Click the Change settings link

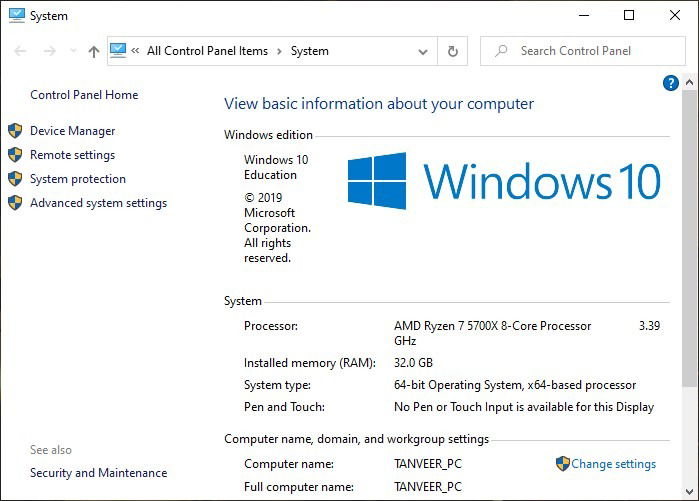613,464
